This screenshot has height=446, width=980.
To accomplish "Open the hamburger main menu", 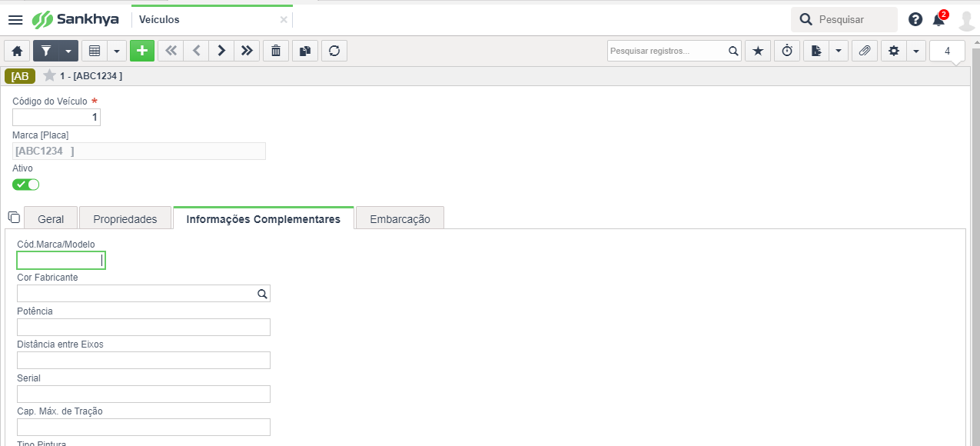I will coord(15,19).
